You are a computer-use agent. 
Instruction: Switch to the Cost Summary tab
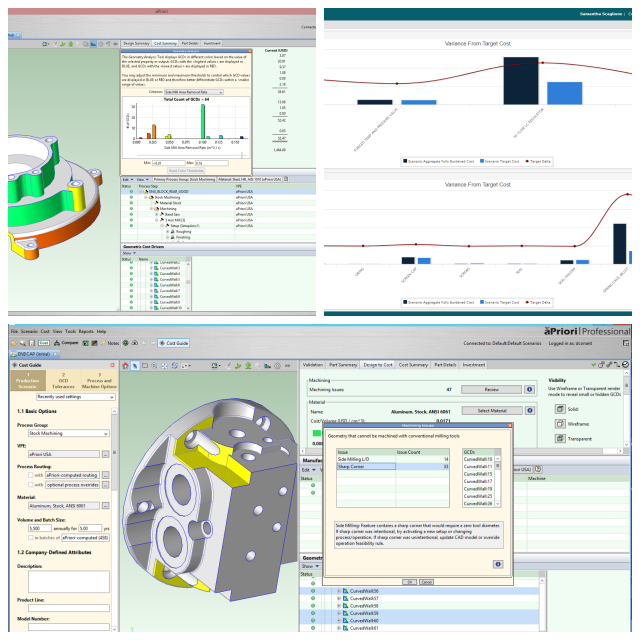tap(414, 365)
